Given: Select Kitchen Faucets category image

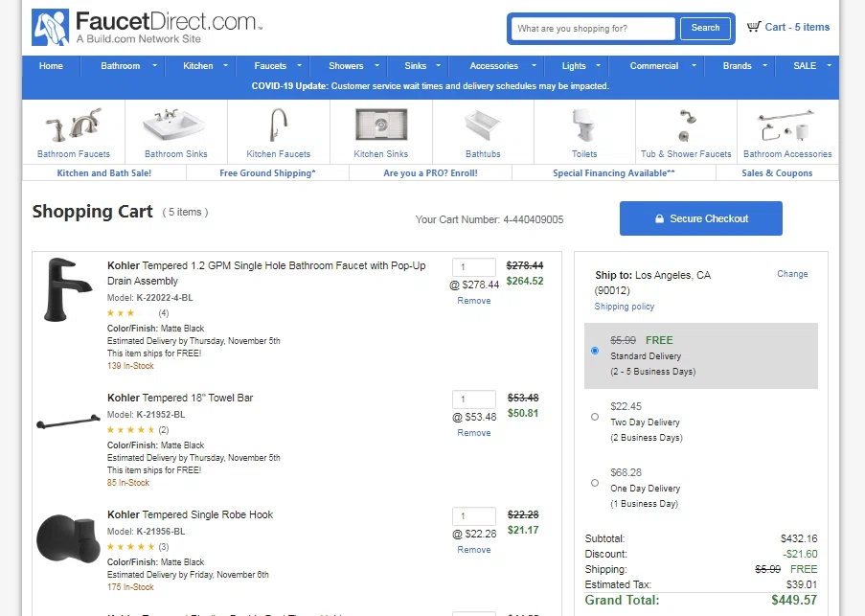Looking at the screenshot, I should point(279,125).
